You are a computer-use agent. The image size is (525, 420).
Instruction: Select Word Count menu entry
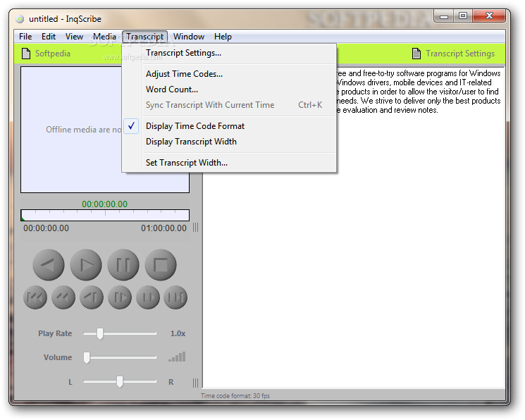point(229,89)
